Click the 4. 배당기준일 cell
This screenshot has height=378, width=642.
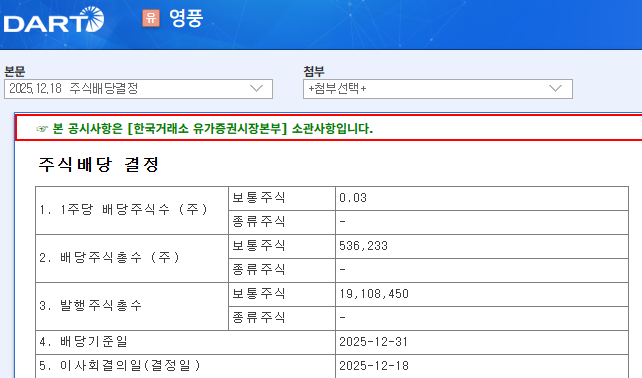click(185, 342)
